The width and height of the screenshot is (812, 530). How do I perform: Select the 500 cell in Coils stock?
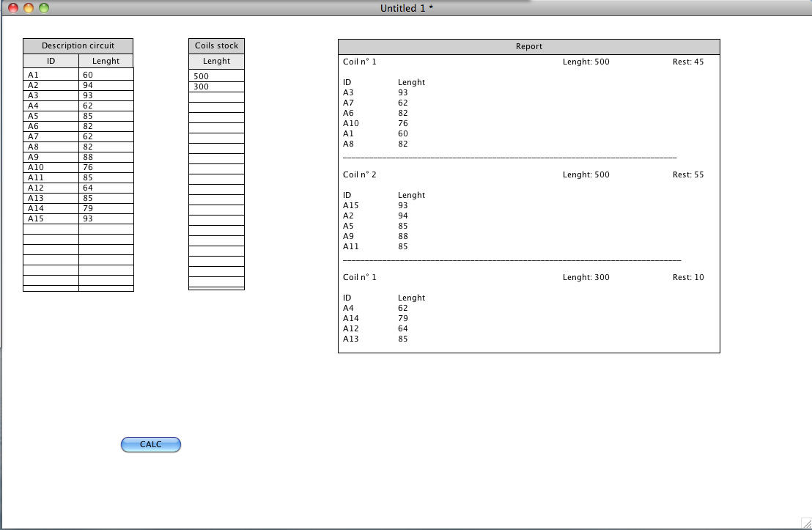(x=216, y=76)
